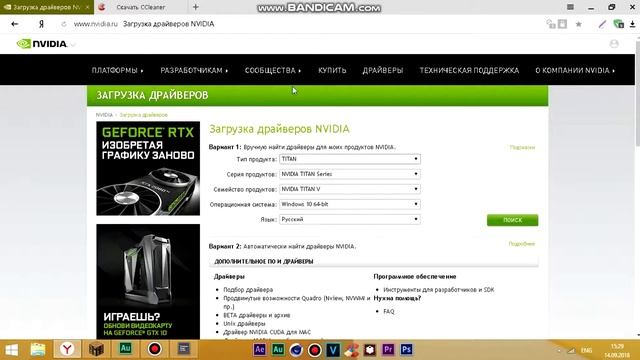Open Инструменты для разработчиков и SDK link

(439, 289)
